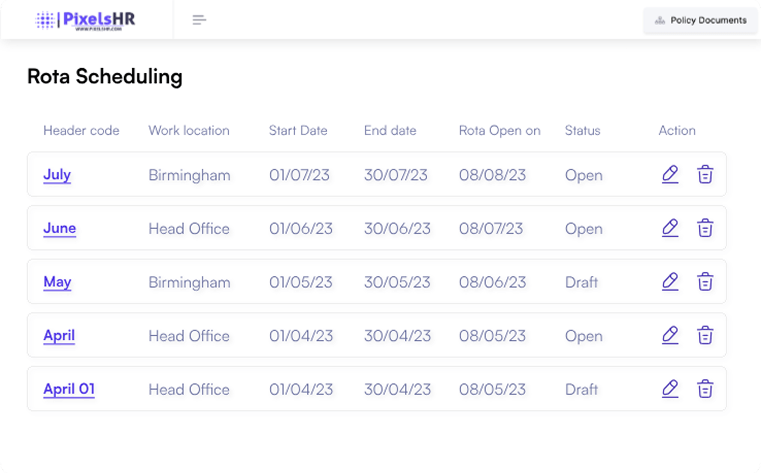
Task: Follow the April rota link
Action: pyautogui.click(x=59, y=336)
